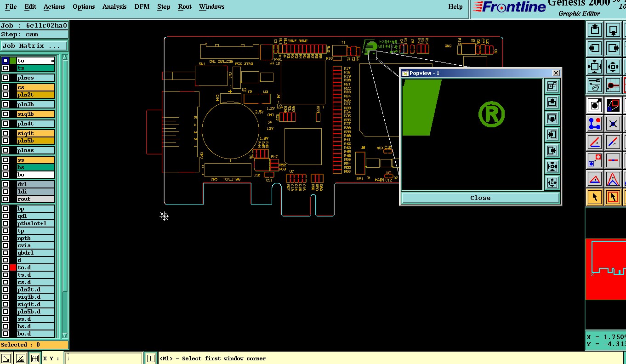Pan right using the main toolbar arrow icon
The height and width of the screenshot is (364, 626).
click(613, 48)
